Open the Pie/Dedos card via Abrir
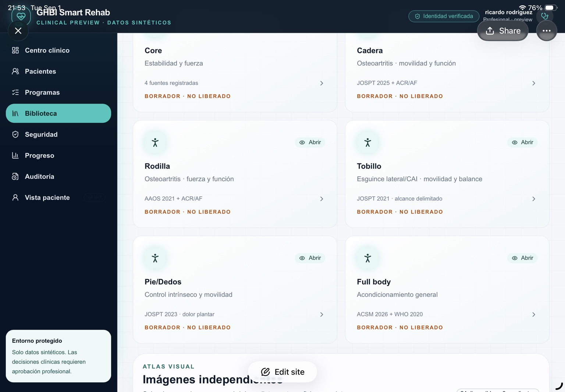The image size is (565, 392). tap(310, 258)
